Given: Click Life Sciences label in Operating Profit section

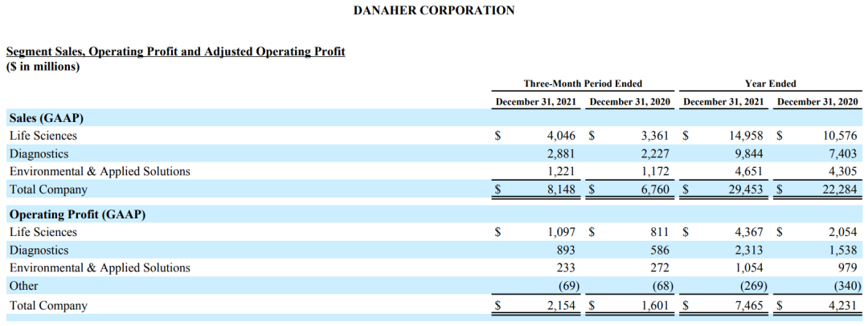Looking at the screenshot, I should click(x=43, y=232).
